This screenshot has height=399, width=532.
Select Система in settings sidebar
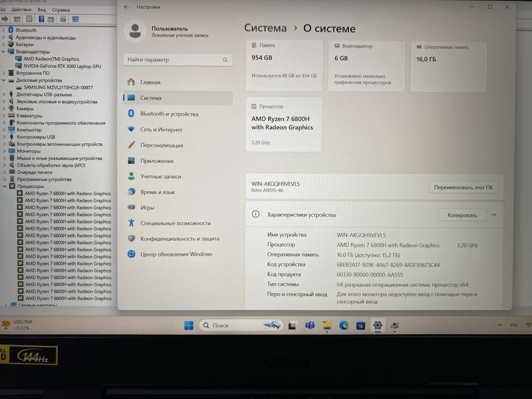coord(178,98)
